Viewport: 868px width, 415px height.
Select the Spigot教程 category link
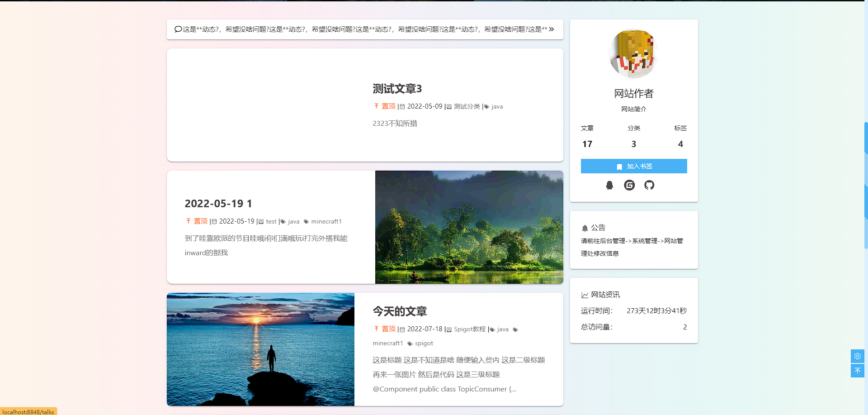[x=469, y=329]
